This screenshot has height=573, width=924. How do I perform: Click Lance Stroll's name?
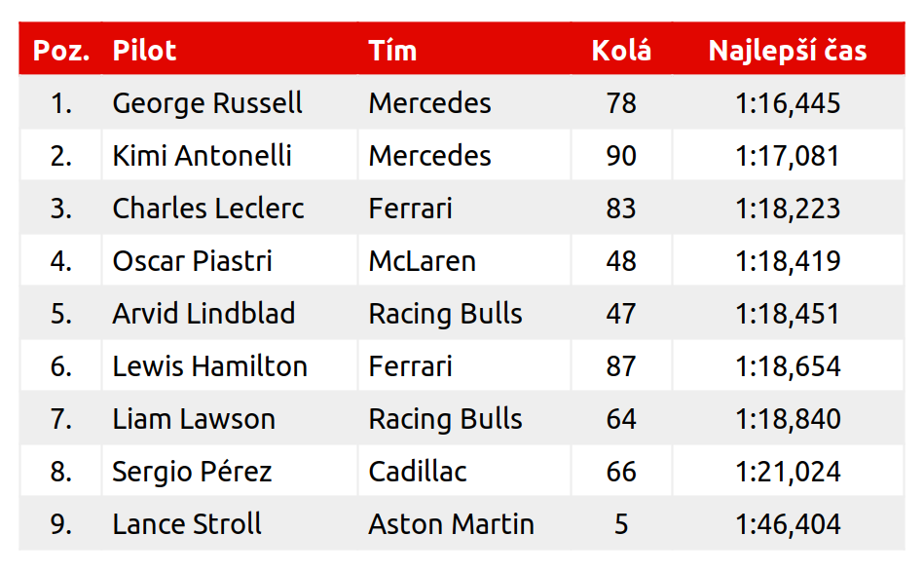187,524
